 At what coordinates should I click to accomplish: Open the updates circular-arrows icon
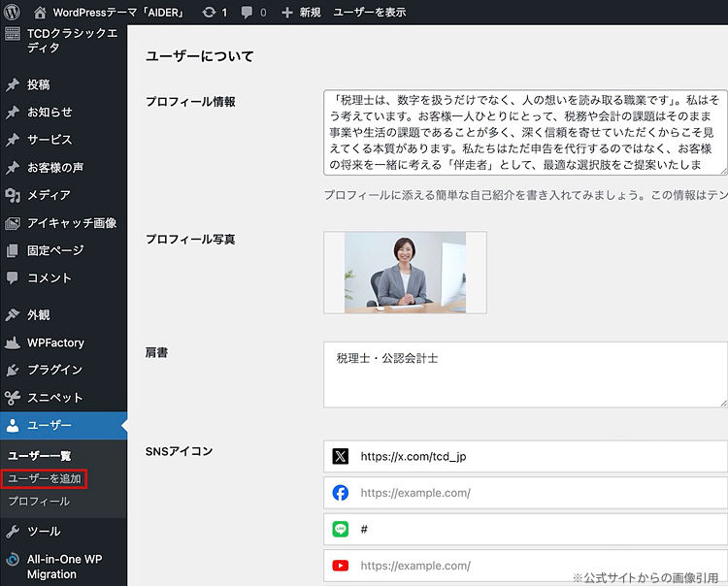pyautogui.click(x=209, y=12)
